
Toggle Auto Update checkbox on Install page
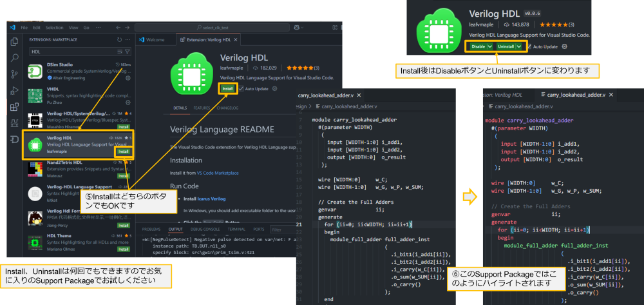(x=241, y=88)
